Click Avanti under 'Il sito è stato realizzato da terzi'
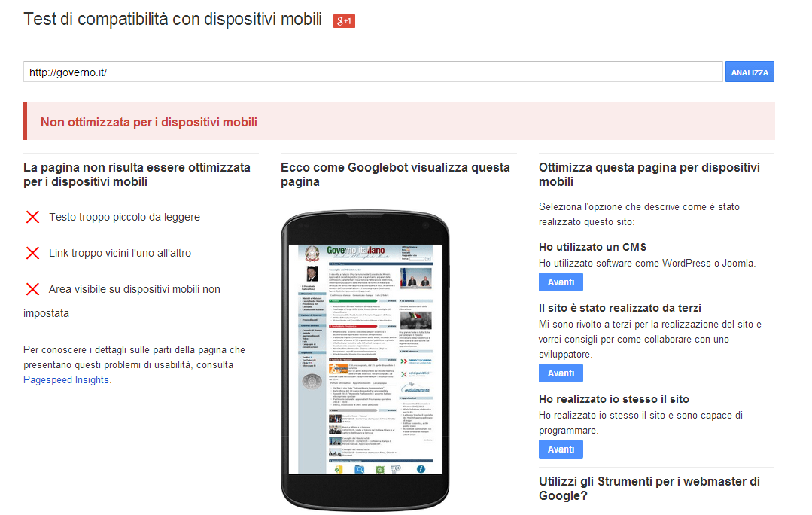Viewport: 812px width, 515px height. point(561,373)
